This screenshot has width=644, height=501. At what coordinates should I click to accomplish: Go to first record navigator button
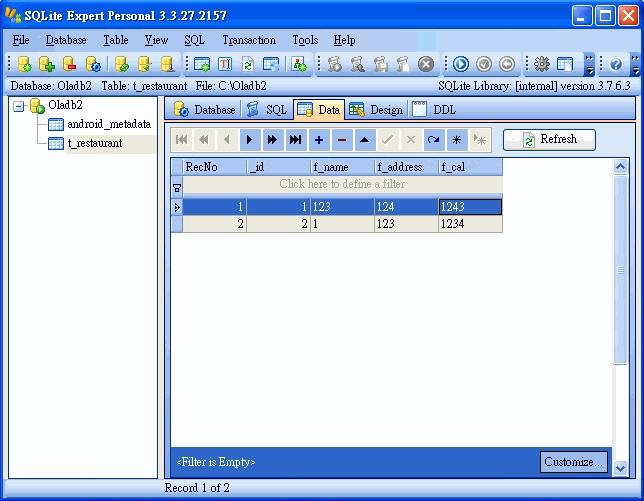(x=182, y=140)
